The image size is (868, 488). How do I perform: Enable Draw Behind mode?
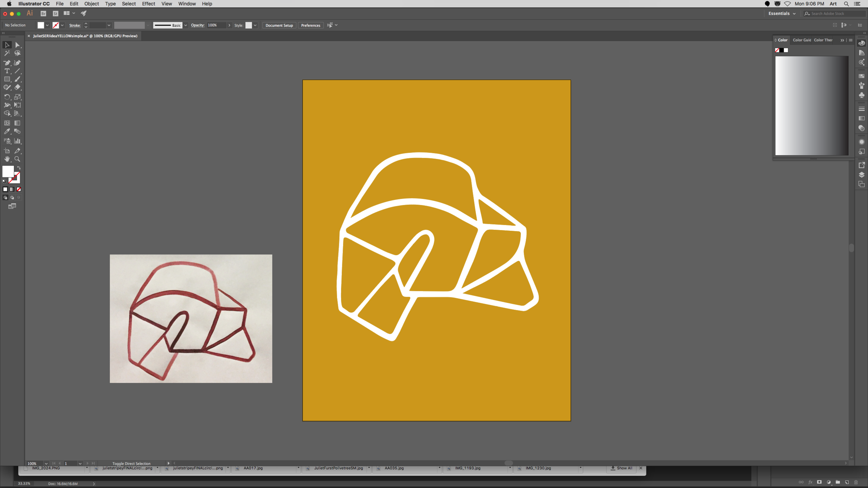coord(12,198)
